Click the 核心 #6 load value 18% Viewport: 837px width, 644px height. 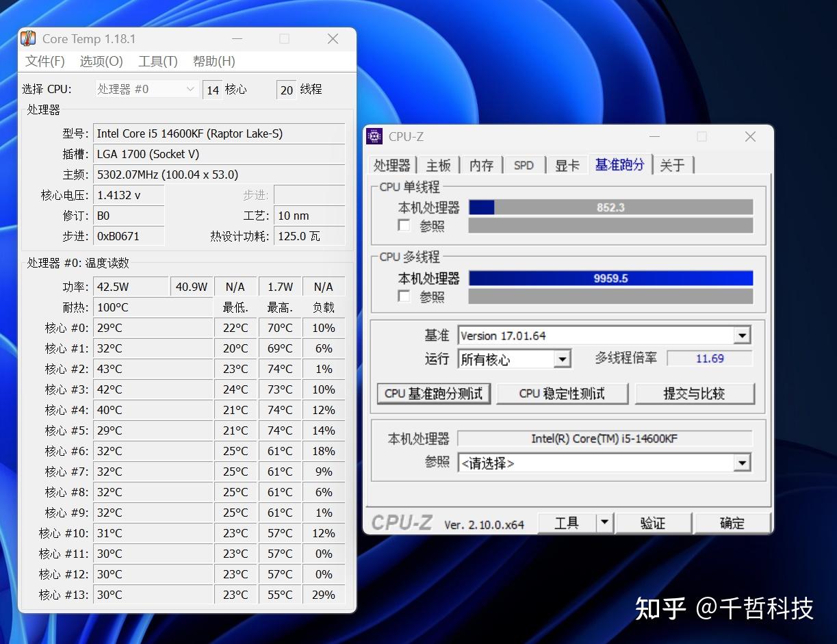324,451
